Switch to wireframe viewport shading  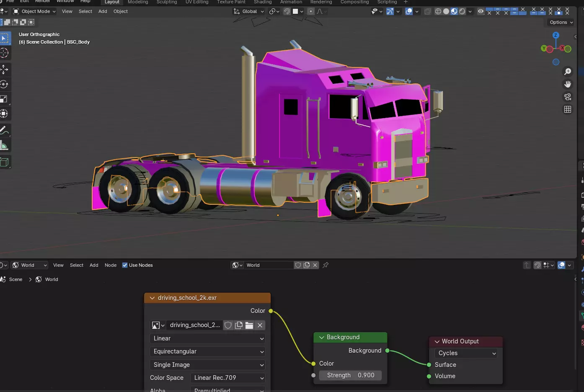tap(438, 11)
